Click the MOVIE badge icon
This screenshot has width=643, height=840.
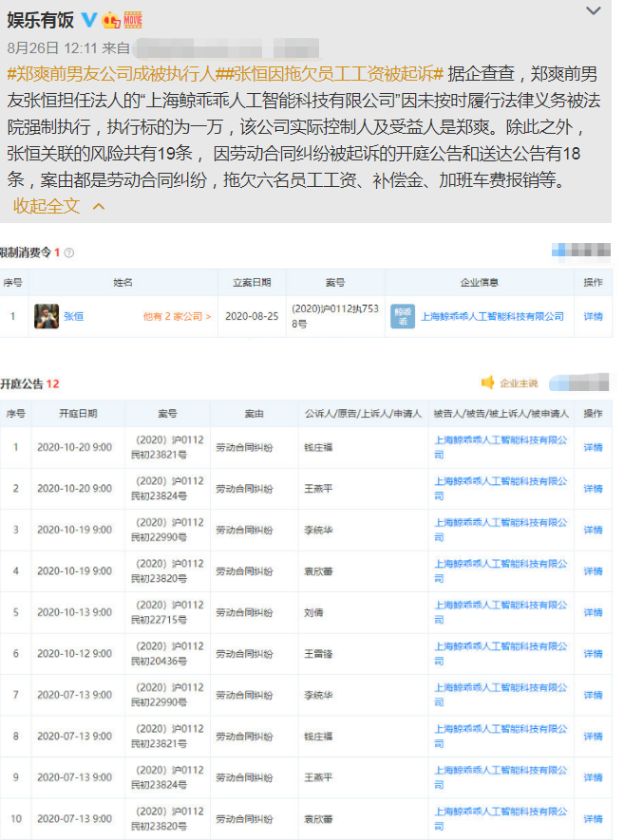[x=132, y=20]
